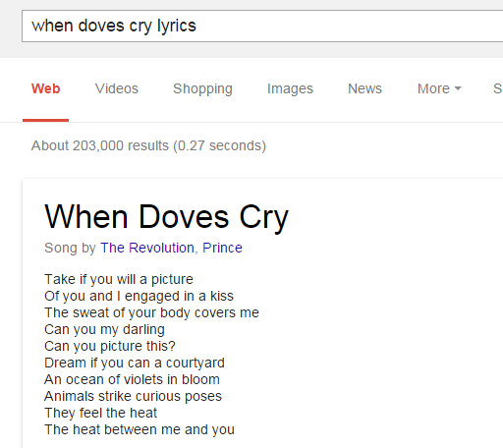Switch to the News tab
The width and height of the screenshot is (503, 448).
364,88
